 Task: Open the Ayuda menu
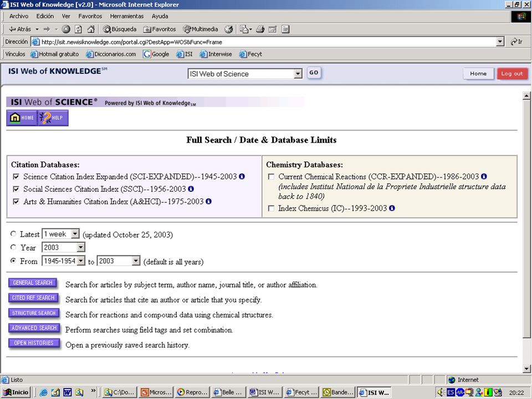pos(160,16)
